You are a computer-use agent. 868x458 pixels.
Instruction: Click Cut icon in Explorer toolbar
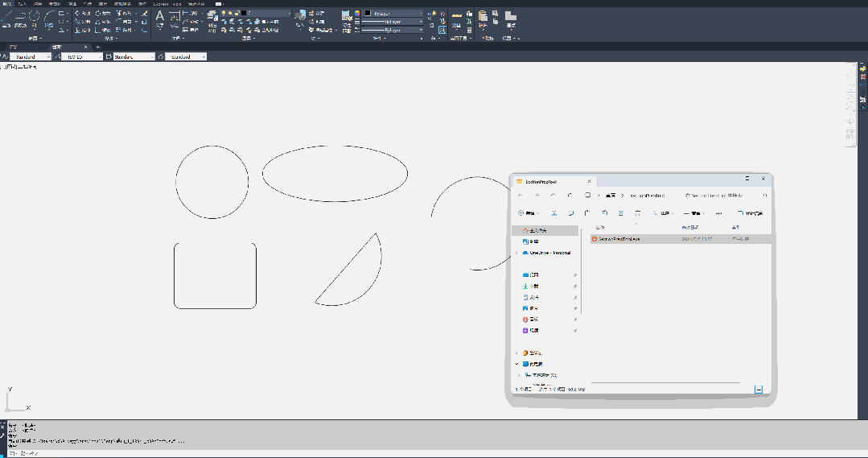coord(554,212)
